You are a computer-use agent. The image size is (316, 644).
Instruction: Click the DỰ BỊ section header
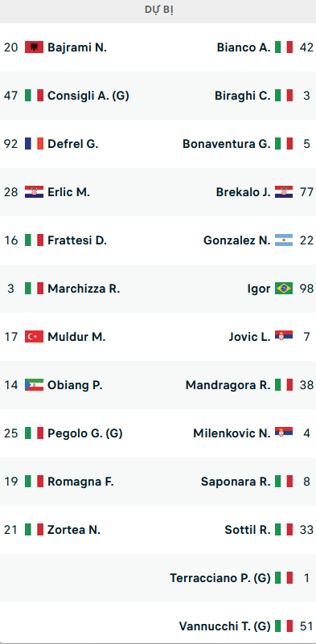click(x=158, y=10)
